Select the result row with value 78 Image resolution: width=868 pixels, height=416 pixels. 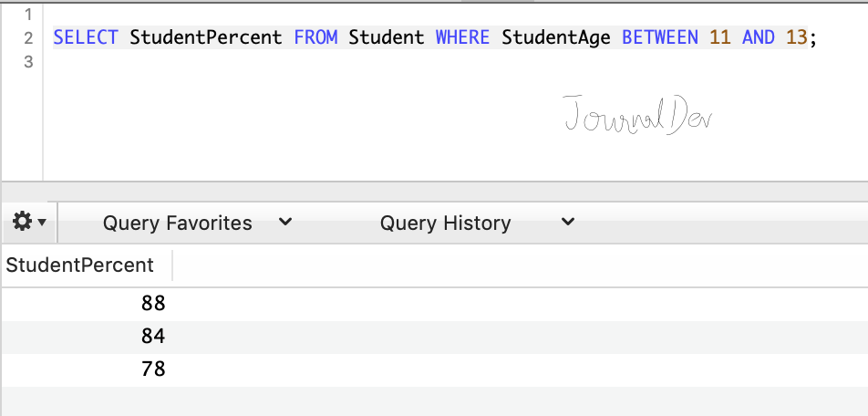(x=153, y=369)
